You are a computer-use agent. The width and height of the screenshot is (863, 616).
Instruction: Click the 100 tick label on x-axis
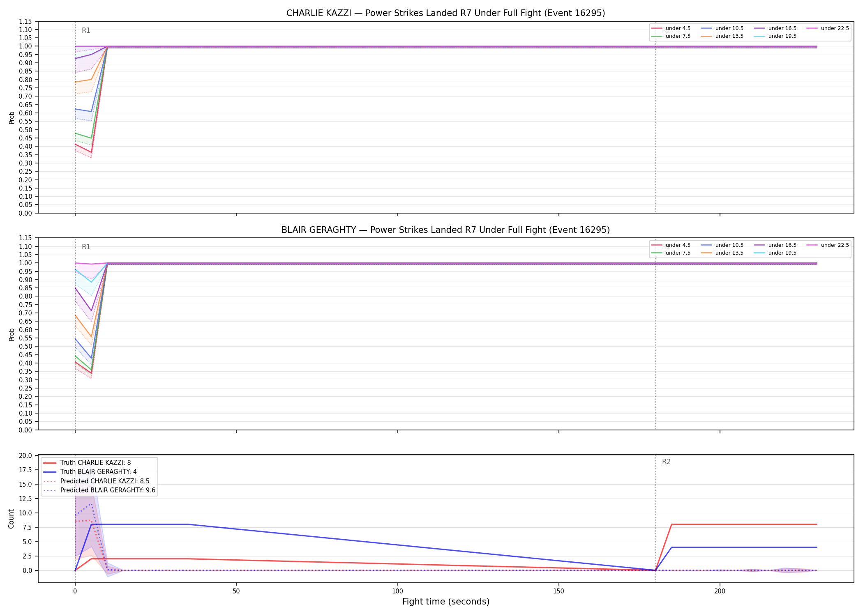[x=397, y=591]
